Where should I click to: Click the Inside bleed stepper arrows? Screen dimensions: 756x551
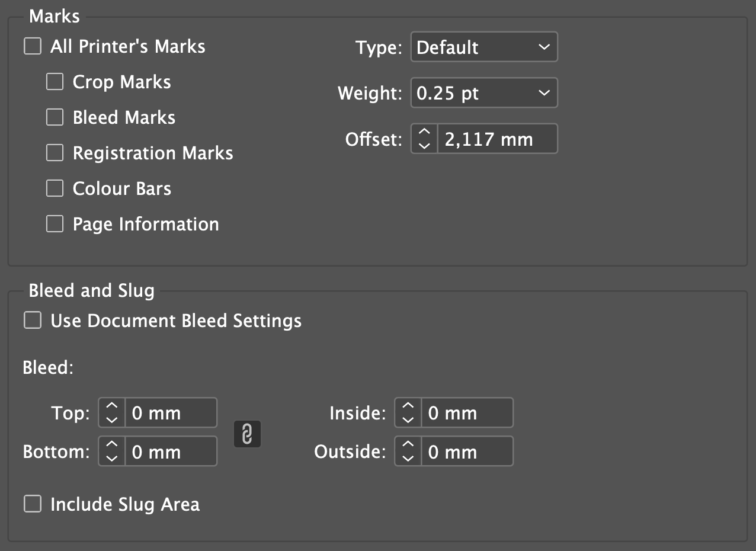(x=408, y=413)
